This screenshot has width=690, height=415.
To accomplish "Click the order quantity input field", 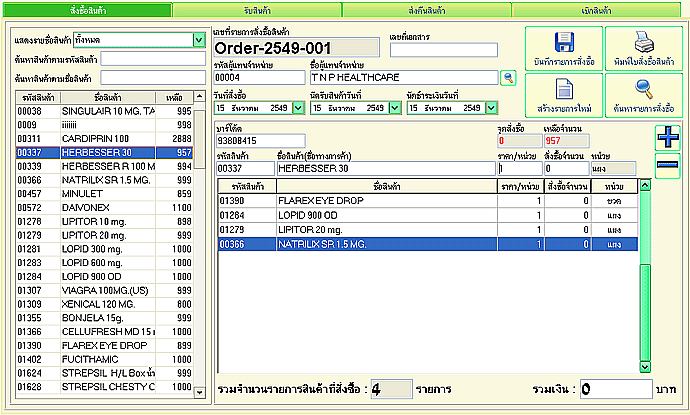I will point(567,169).
